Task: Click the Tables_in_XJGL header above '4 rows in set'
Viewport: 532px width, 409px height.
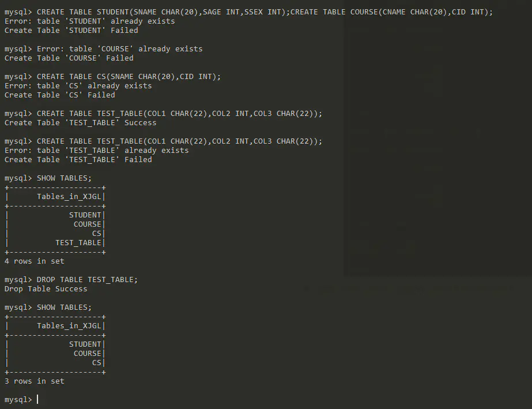Action: (x=69, y=197)
